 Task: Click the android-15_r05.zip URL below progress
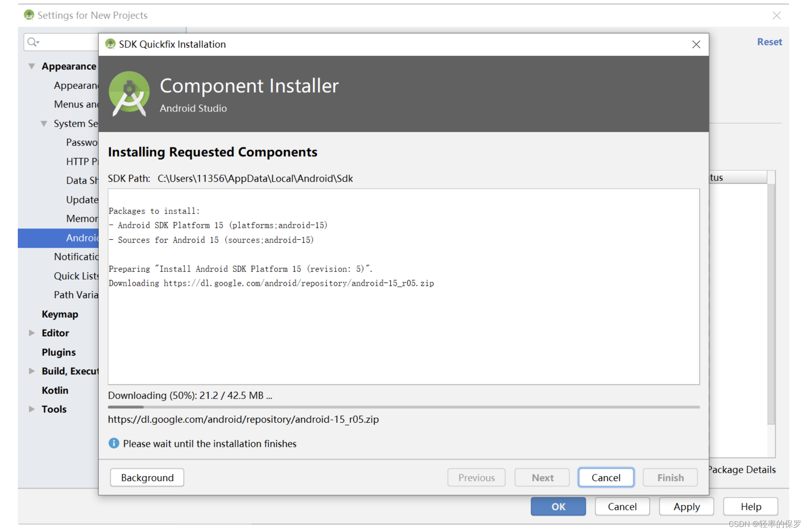[243, 419]
